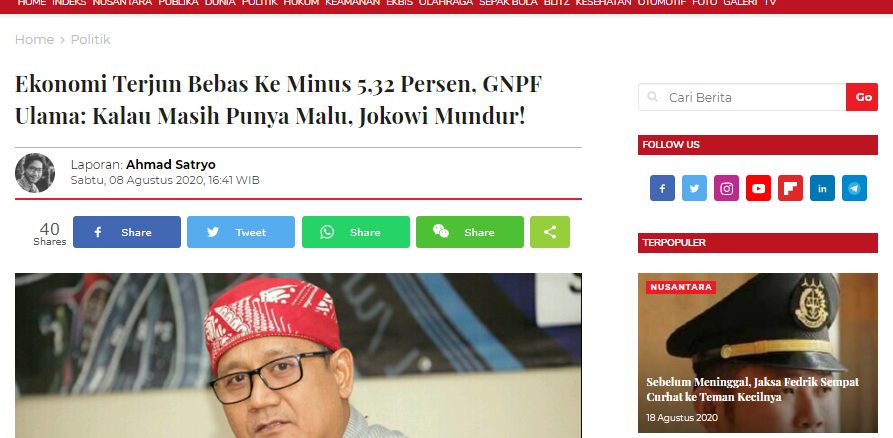Image resolution: width=893 pixels, height=438 pixels.
Task: Open the Facebook follow icon
Action: tap(662, 188)
